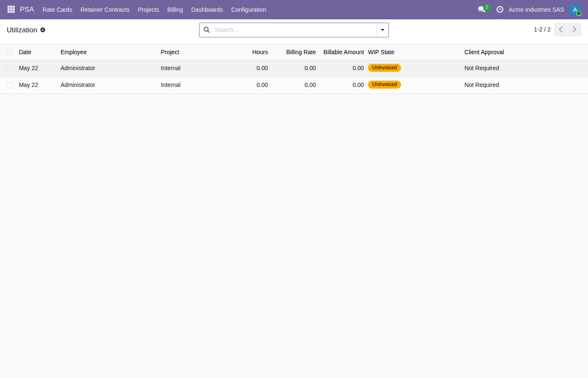
Task: Click the PSA app title
Action: point(27,9)
